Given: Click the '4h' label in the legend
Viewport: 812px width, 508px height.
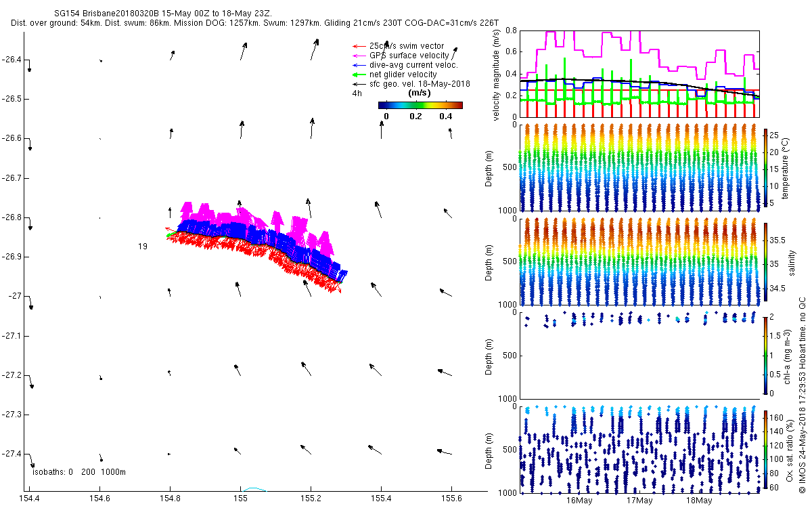Looking at the screenshot, I should click(357, 93).
